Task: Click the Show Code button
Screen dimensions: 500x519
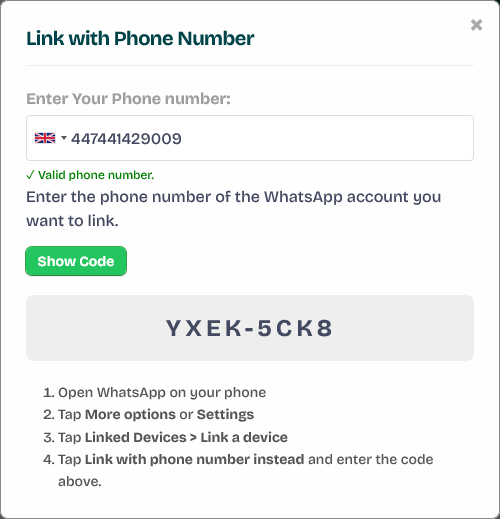Action: point(76,261)
